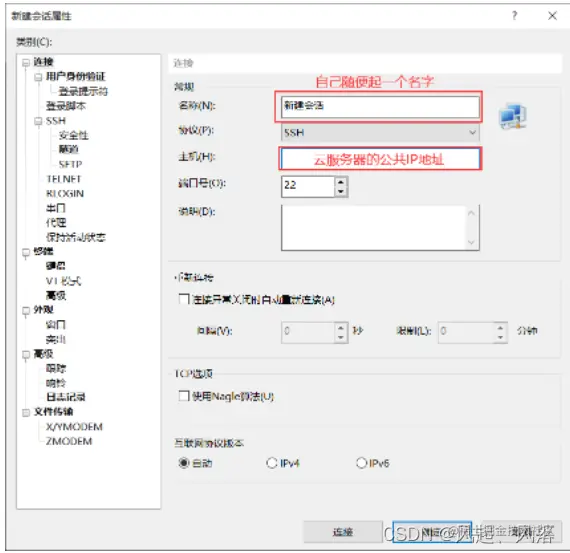570x553 pixels.
Task: Close the 新建会话属性 dialog
Action: click(x=552, y=16)
